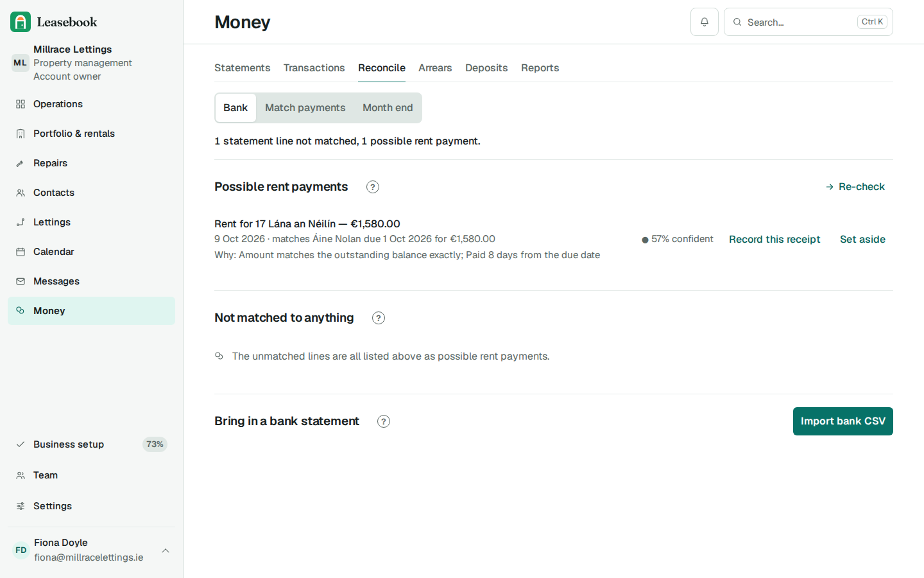Open Operations in sidebar
The image size is (924, 578).
coord(91,104)
